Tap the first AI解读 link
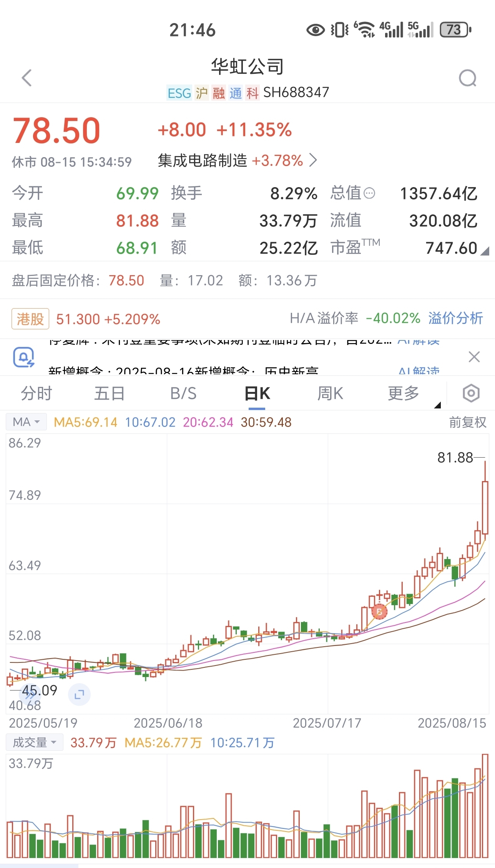The width and height of the screenshot is (495, 868). [x=418, y=341]
